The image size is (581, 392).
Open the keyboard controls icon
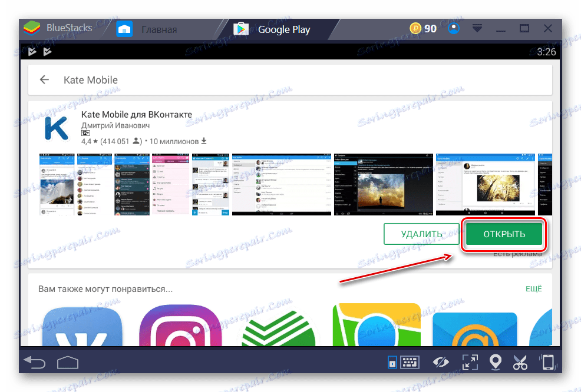click(410, 362)
